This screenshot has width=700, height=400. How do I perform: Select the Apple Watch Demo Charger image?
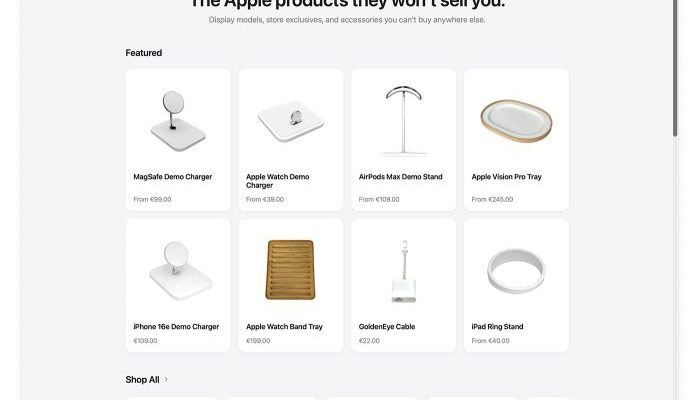pos(291,121)
